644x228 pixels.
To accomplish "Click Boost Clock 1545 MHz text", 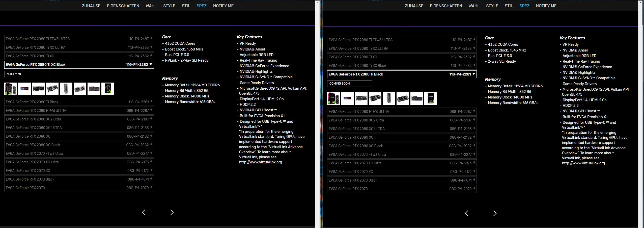I will pos(507,50).
